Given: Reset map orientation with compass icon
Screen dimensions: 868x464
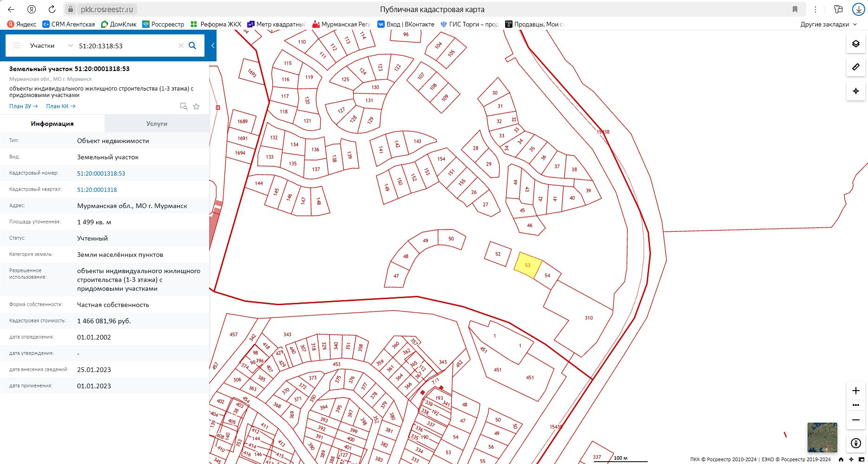Looking at the screenshot, I should [x=855, y=443].
